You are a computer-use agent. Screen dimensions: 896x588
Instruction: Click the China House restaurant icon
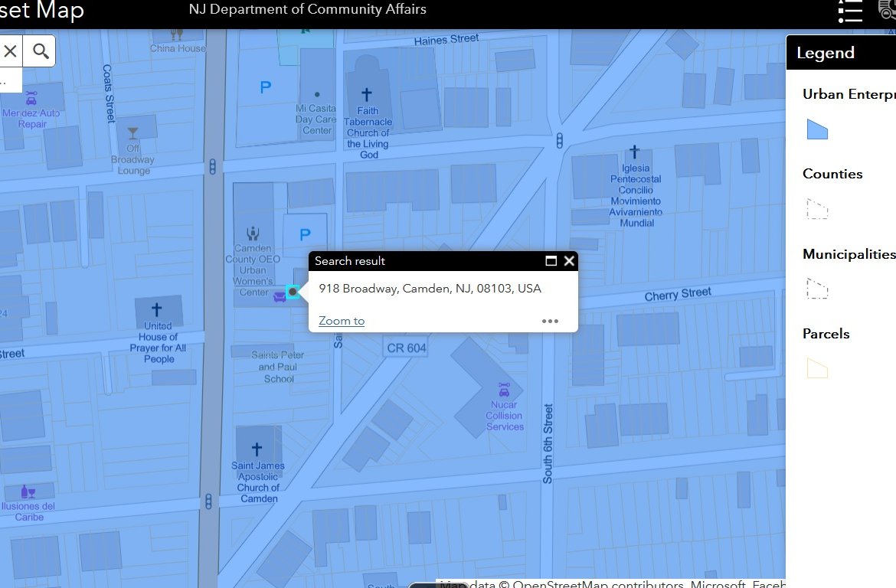coord(177,34)
